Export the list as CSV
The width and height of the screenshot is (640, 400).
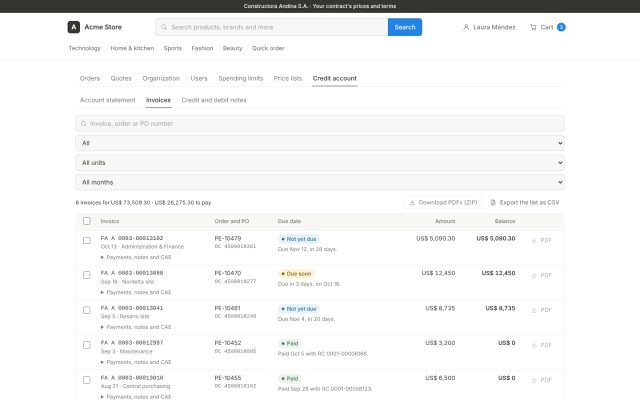(525, 202)
